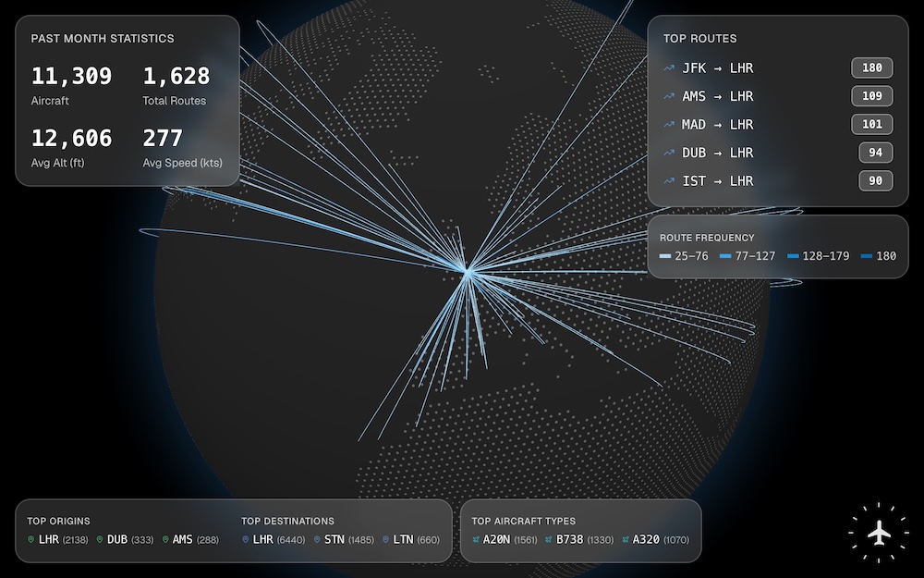The width and height of the screenshot is (924, 578).
Task: Click the trend icon beside AMS → LHR
Action: pos(669,96)
